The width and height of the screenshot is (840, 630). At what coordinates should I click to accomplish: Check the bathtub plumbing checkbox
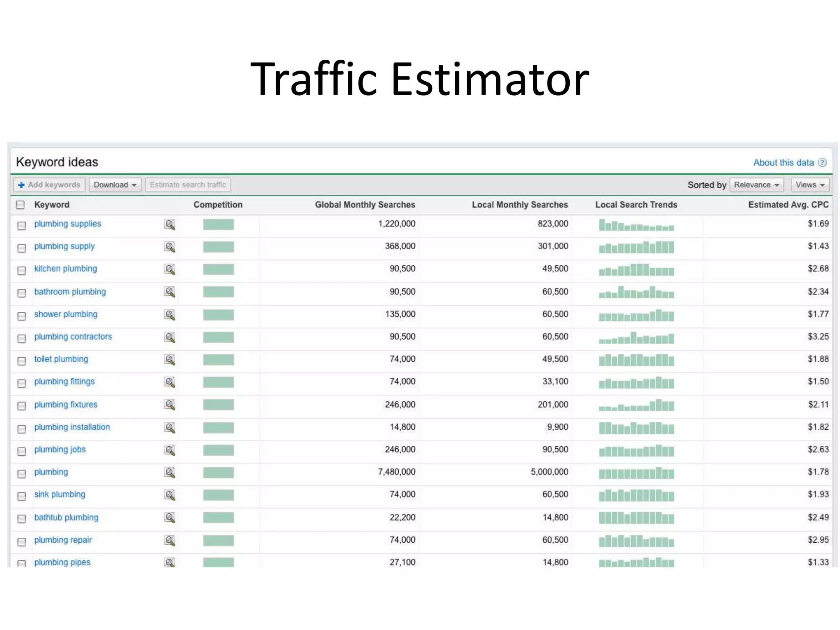pyautogui.click(x=22, y=519)
